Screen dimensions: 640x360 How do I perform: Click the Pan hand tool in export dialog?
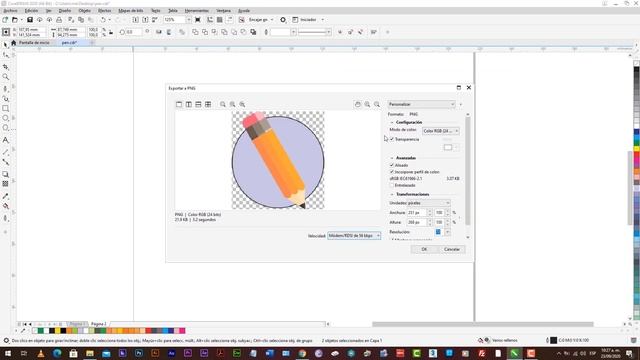(358, 104)
